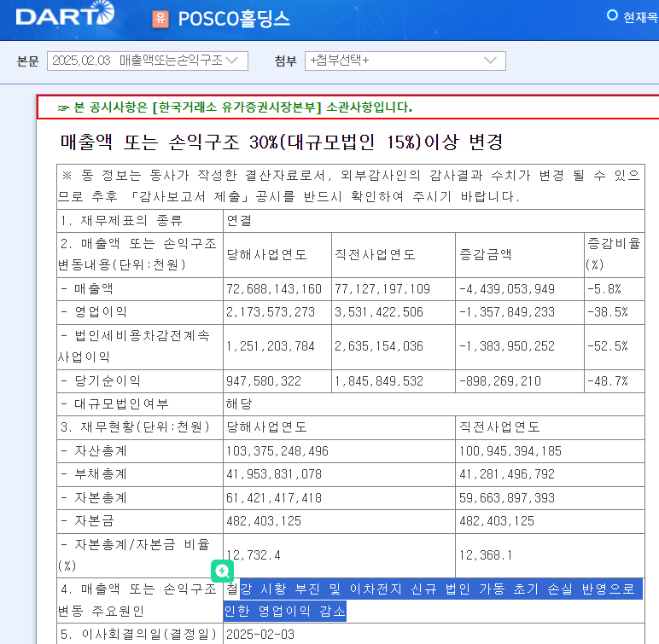Click the -48.7% change ratio

[608, 381]
